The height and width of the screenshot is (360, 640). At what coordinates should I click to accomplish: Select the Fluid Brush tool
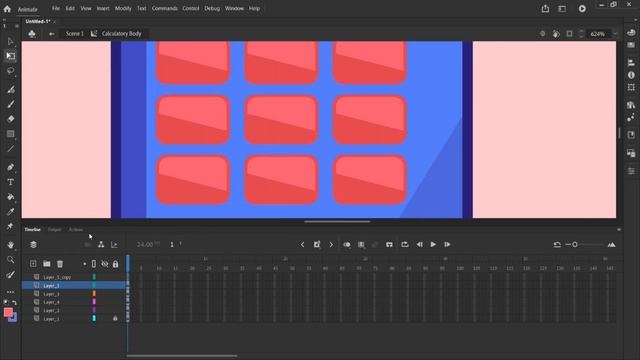point(11,89)
